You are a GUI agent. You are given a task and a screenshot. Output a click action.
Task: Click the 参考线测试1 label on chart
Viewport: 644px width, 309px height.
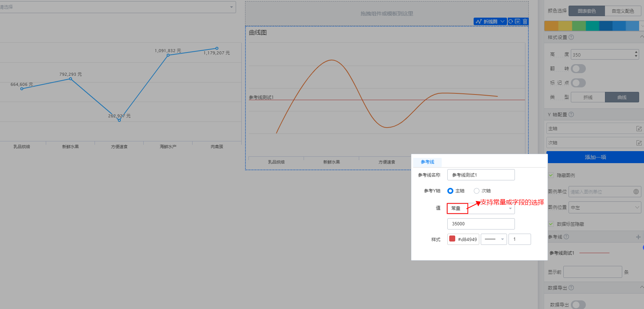[261, 97]
